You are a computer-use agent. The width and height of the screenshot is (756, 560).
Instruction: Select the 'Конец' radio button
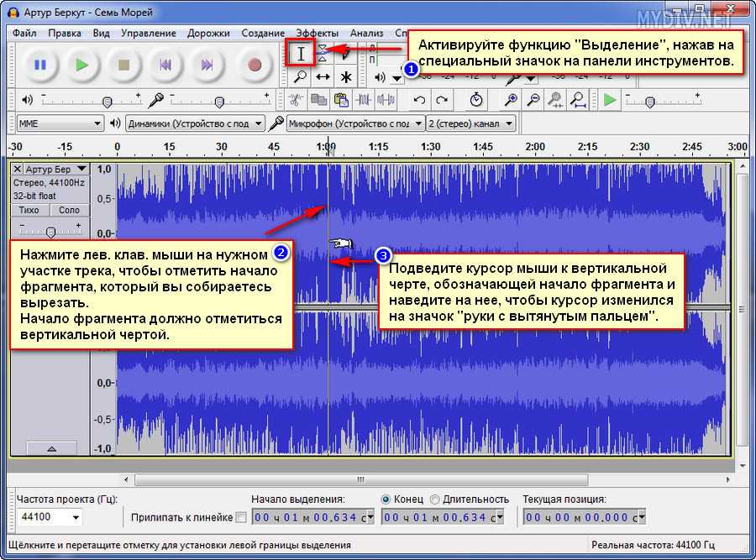[x=386, y=499]
